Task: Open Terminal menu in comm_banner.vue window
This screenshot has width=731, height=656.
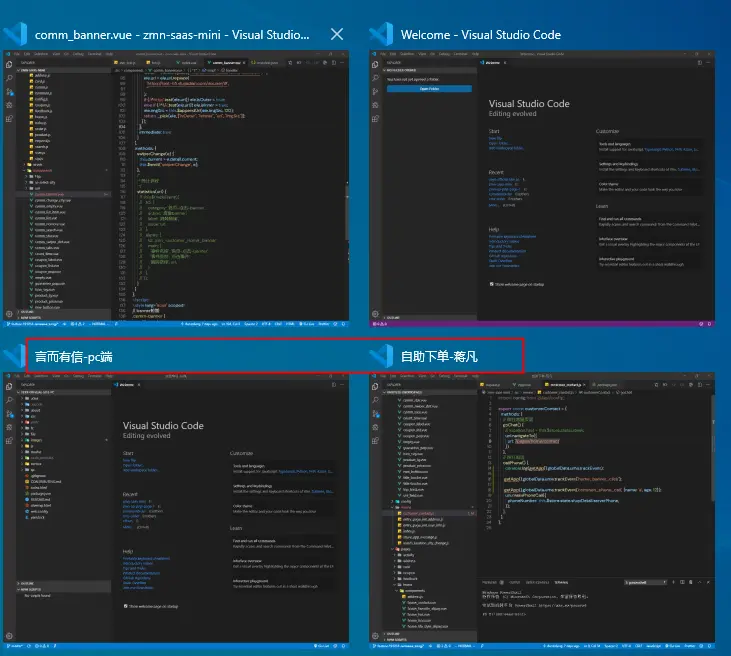Action: click(x=95, y=54)
